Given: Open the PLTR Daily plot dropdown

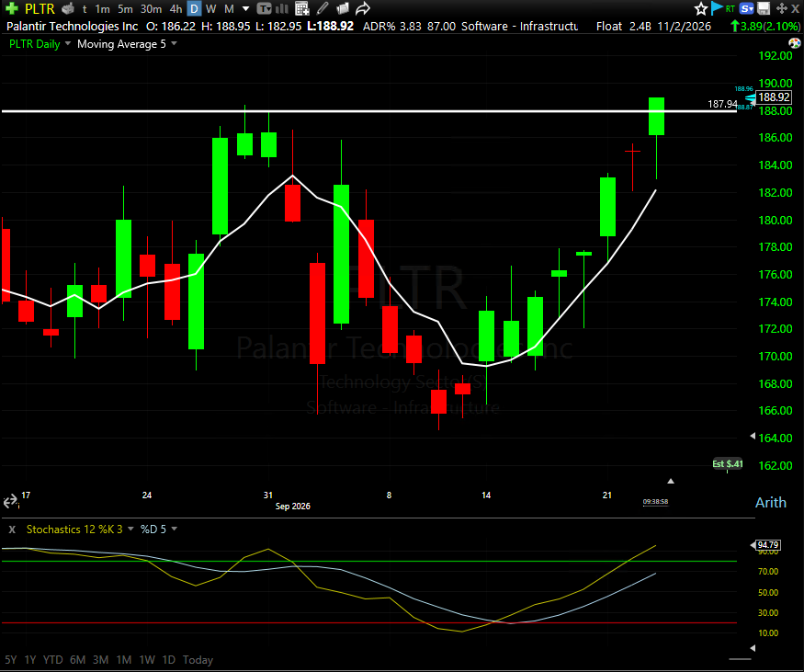Looking at the screenshot, I should pyautogui.click(x=67, y=43).
